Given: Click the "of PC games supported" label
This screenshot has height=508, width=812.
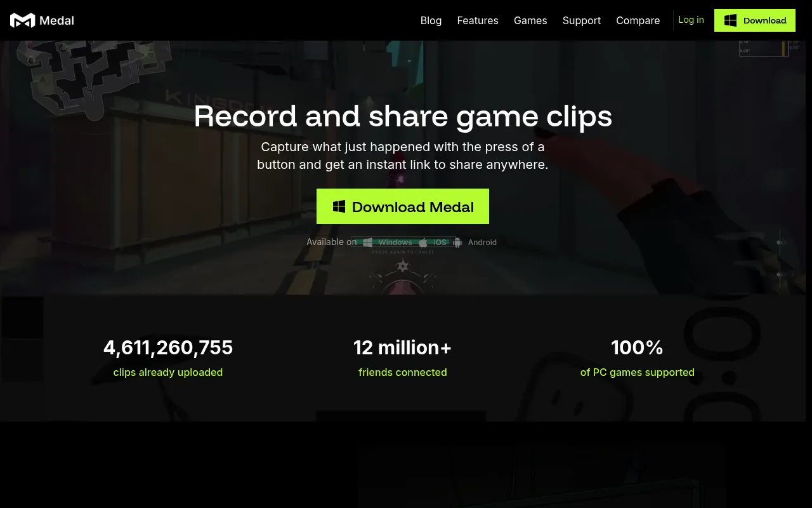Looking at the screenshot, I should pyautogui.click(x=638, y=372).
